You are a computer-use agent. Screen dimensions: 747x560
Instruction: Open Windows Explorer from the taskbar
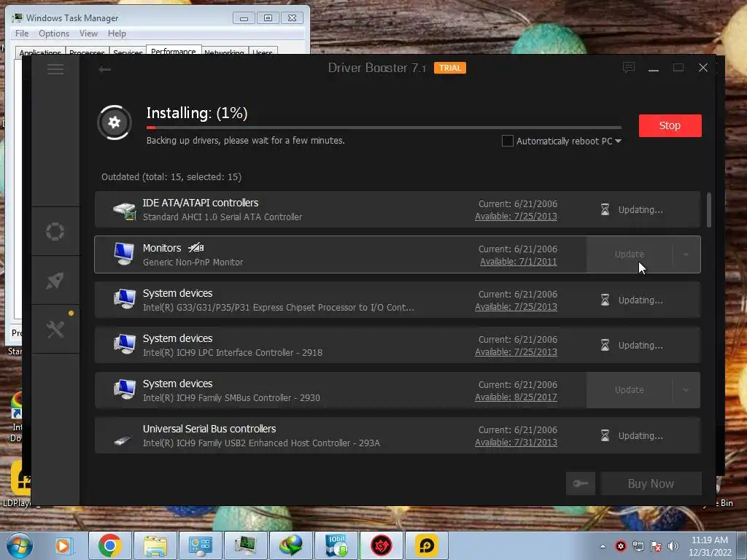[155, 545]
